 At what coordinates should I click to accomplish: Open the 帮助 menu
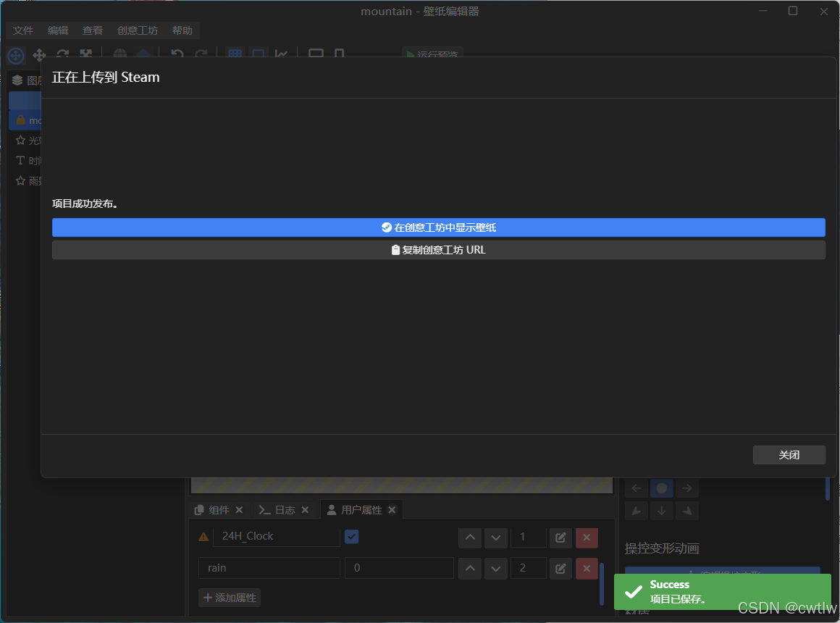click(x=182, y=30)
